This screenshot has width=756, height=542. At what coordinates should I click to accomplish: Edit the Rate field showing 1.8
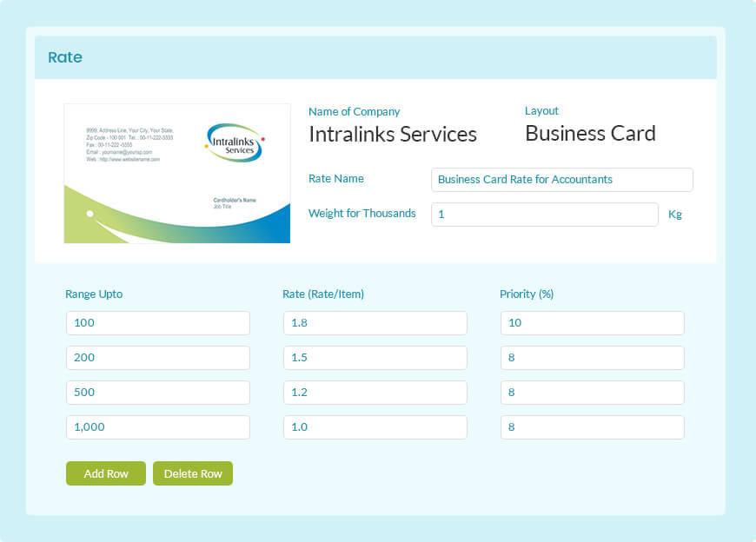tap(375, 323)
